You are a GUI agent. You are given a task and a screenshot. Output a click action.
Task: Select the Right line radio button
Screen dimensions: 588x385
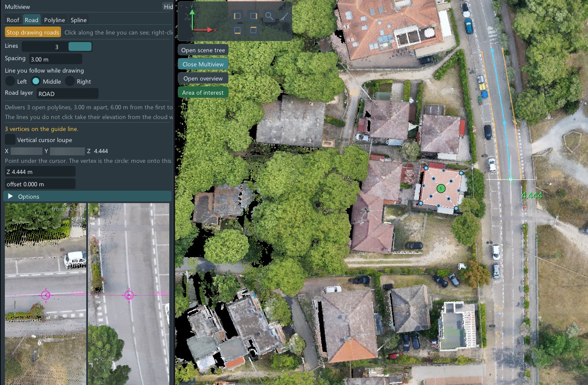pos(70,81)
